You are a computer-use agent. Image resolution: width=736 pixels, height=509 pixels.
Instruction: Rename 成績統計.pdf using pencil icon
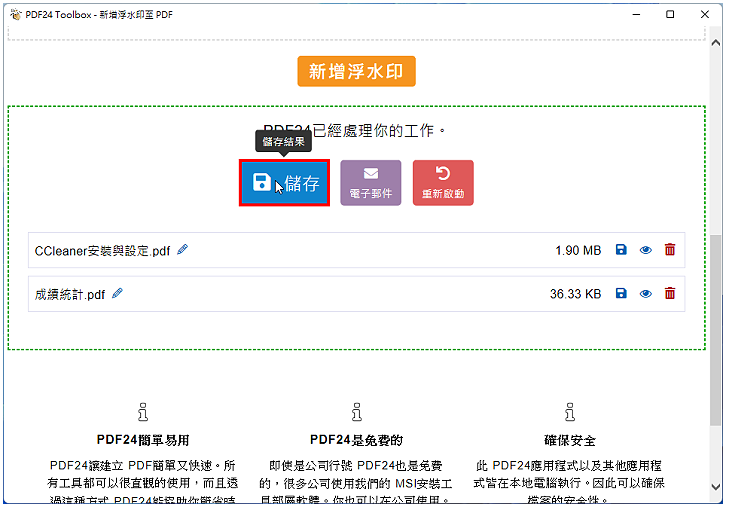click(117, 293)
